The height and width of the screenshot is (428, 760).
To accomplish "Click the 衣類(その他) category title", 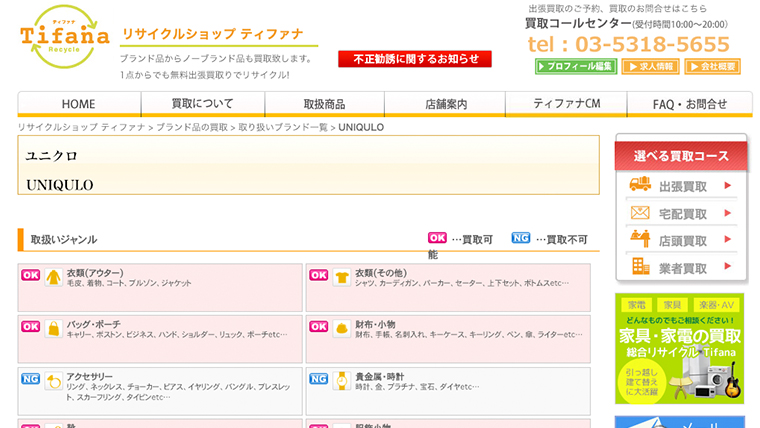I will pyautogui.click(x=381, y=273).
